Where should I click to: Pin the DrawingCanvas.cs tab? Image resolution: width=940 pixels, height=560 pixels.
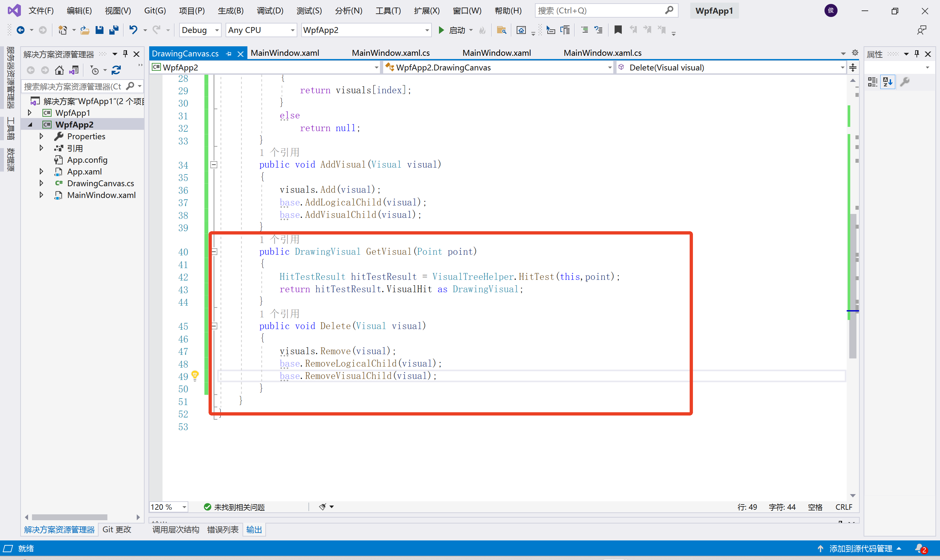229,54
